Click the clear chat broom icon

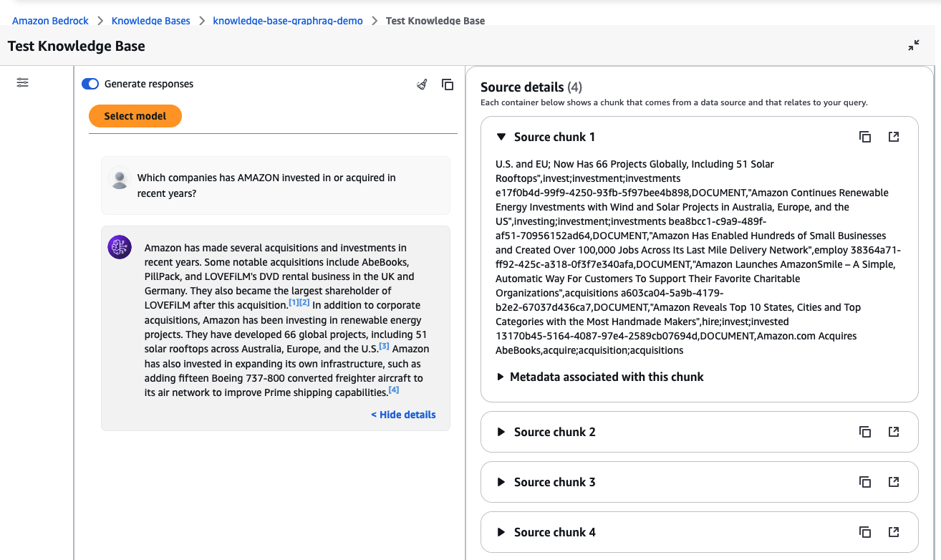point(422,85)
